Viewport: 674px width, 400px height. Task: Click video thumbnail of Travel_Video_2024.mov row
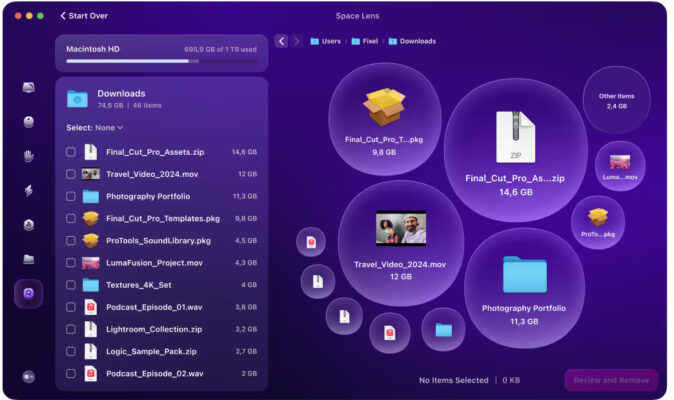[91, 174]
